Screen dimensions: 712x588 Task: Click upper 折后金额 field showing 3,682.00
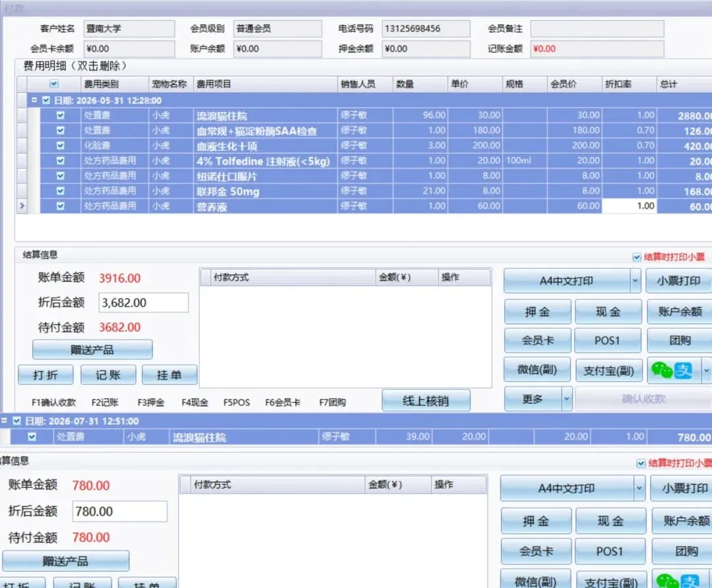coord(144,303)
